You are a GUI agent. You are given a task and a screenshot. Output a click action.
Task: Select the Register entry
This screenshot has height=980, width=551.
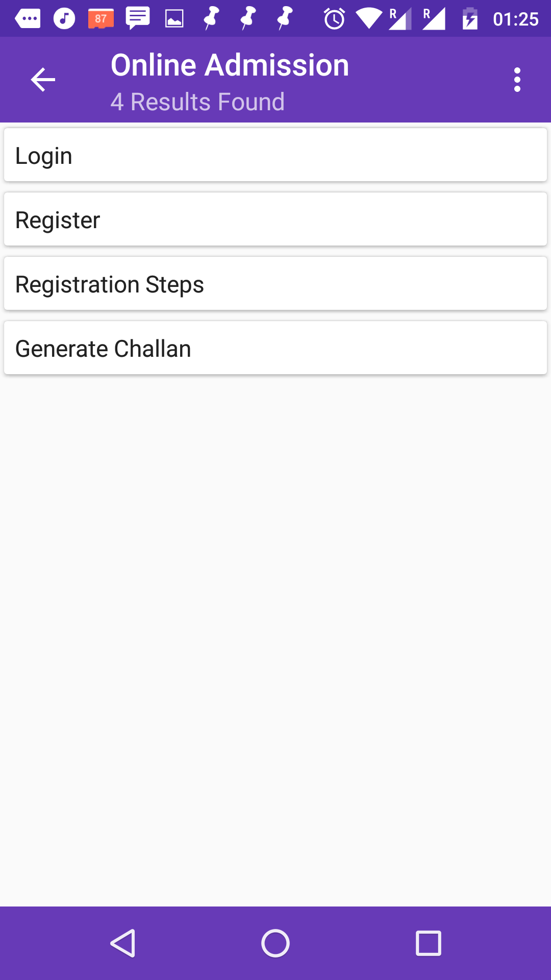275,219
